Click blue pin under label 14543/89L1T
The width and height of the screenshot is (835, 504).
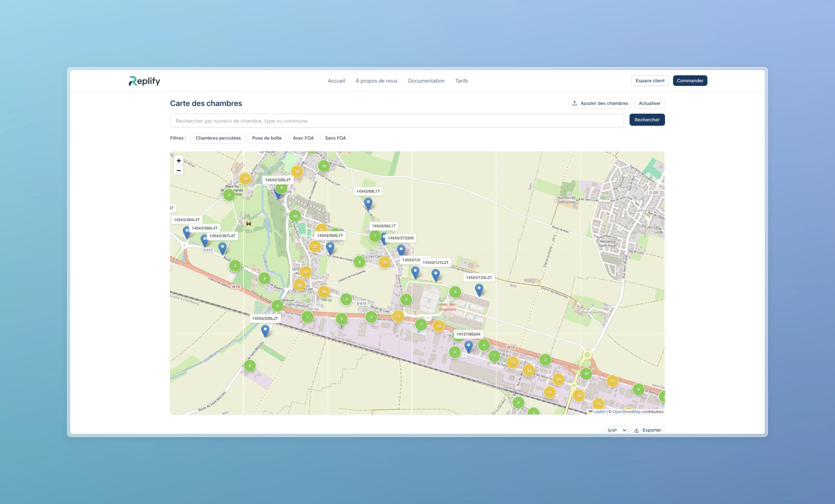click(x=368, y=204)
